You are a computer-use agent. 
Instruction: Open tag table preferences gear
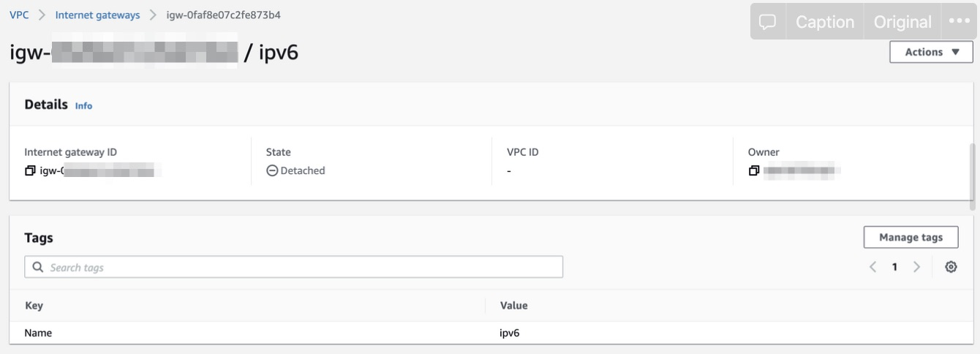[x=951, y=267]
